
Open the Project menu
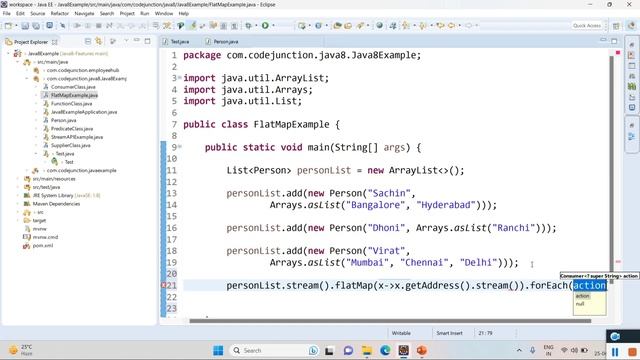coord(127,13)
